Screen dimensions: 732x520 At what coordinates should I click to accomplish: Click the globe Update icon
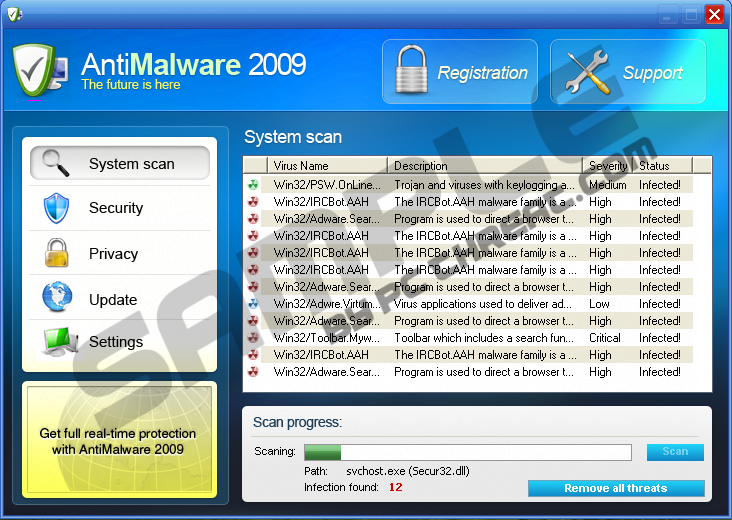tap(56, 298)
